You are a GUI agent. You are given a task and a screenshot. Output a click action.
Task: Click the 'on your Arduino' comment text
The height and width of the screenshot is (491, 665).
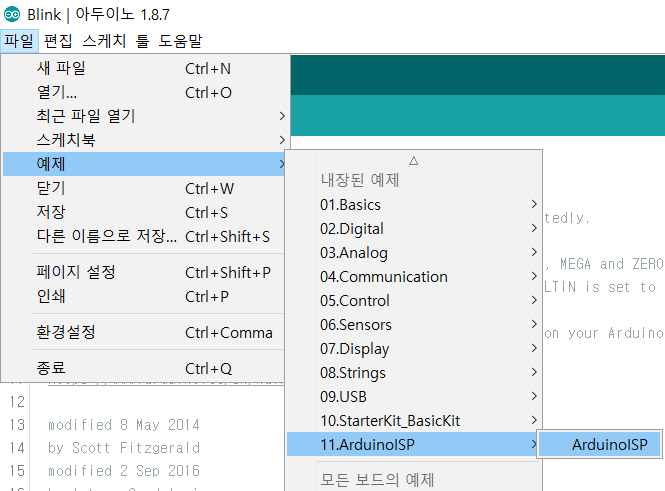click(x=604, y=333)
